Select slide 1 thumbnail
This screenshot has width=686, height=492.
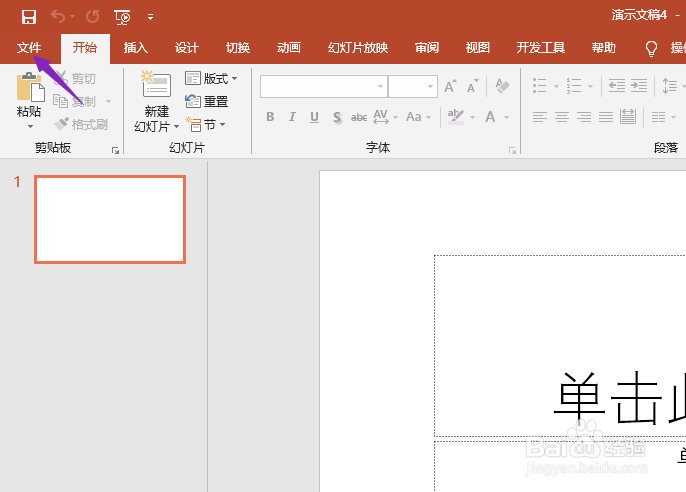pyautogui.click(x=110, y=220)
